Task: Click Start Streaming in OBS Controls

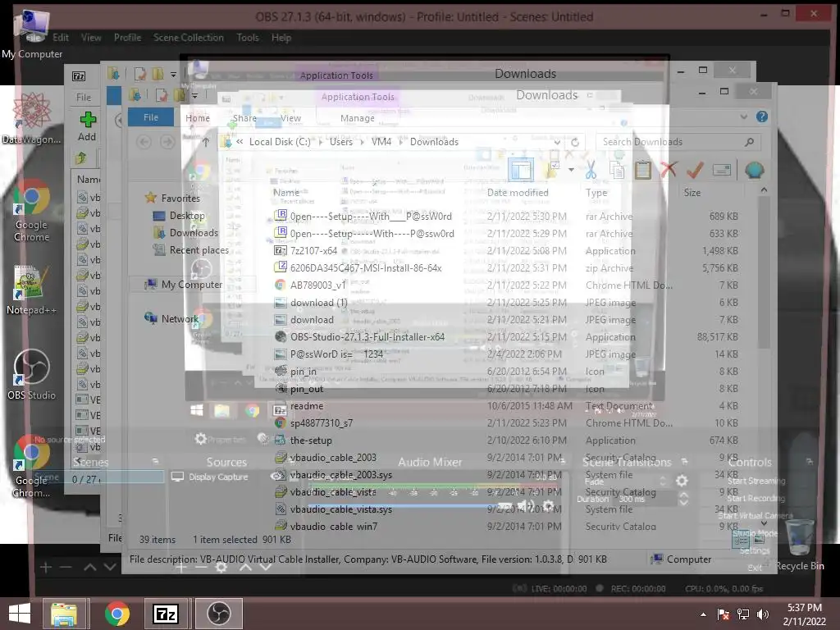Action: (x=756, y=481)
